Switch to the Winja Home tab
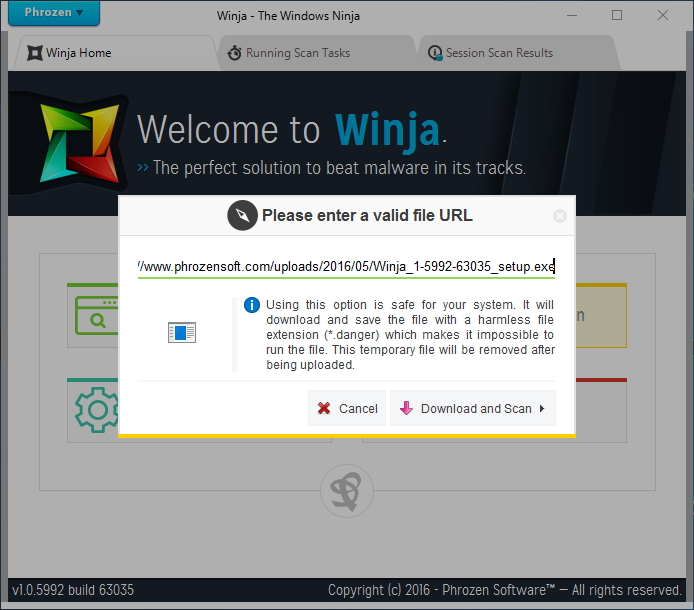This screenshot has width=694, height=610. pyautogui.click(x=114, y=53)
